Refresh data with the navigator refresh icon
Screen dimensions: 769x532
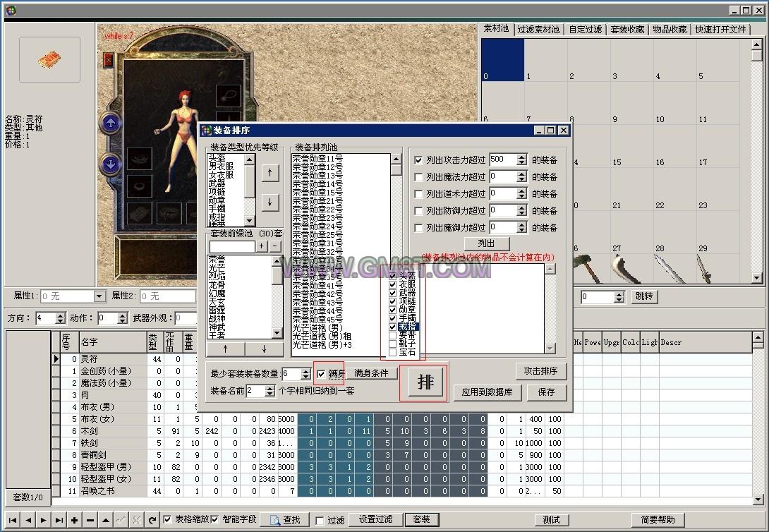click(152, 520)
